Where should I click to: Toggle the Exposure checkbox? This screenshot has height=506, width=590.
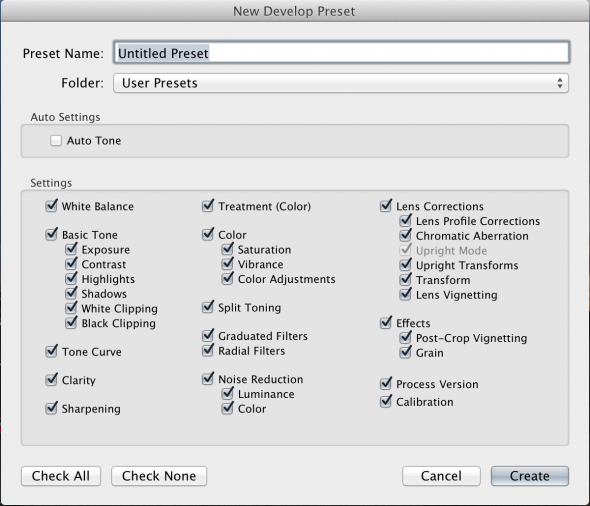(x=71, y=249)
